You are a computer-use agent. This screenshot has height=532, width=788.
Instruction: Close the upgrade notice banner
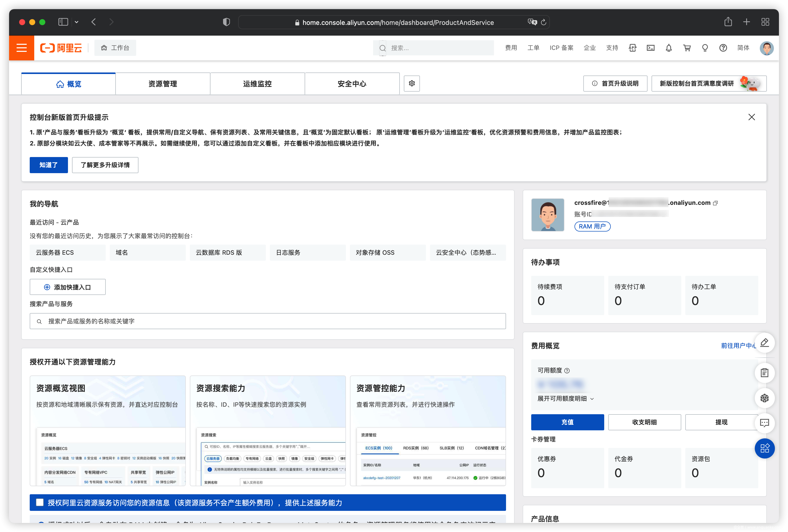point(751,117)
